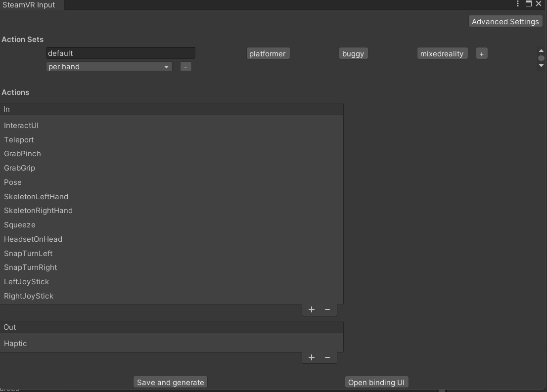Viewport: 547px width, 392px height.
Task: Remove the per hand scope with the minus button
Action: click(x=185, y=66)
